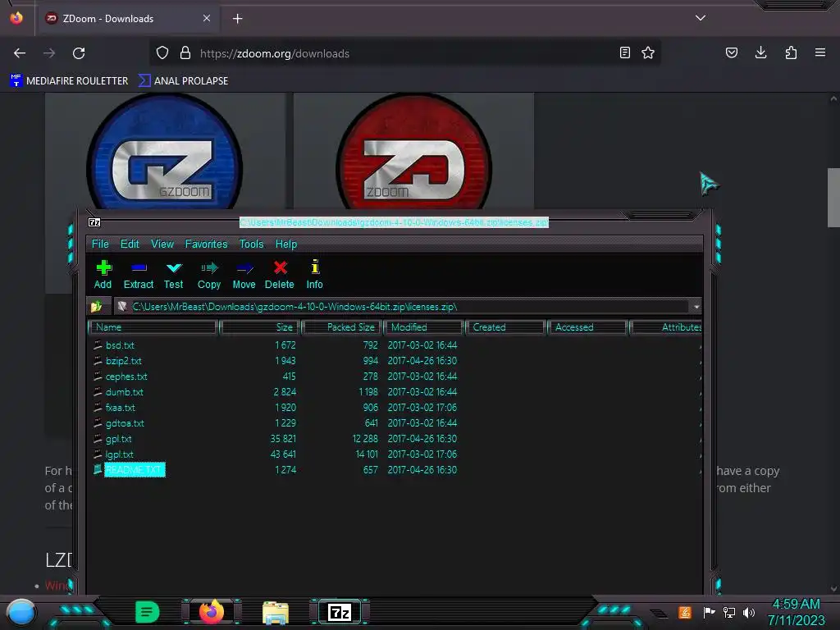840x630 pixels.
Task: Click the 7-Zip address path field
Action: click(x=402, y=307)
